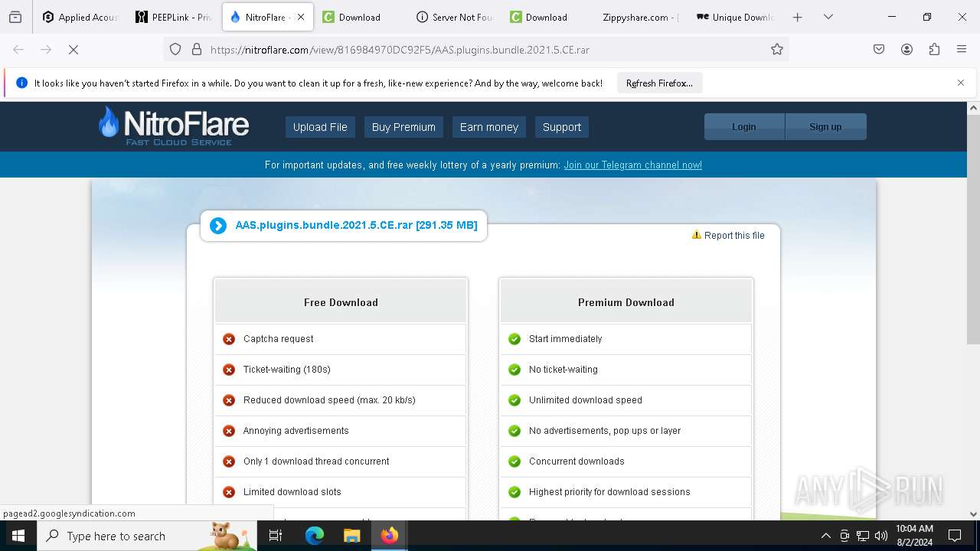Open the Earn money page
Screen dimensions: 980x551
[489, 127]
